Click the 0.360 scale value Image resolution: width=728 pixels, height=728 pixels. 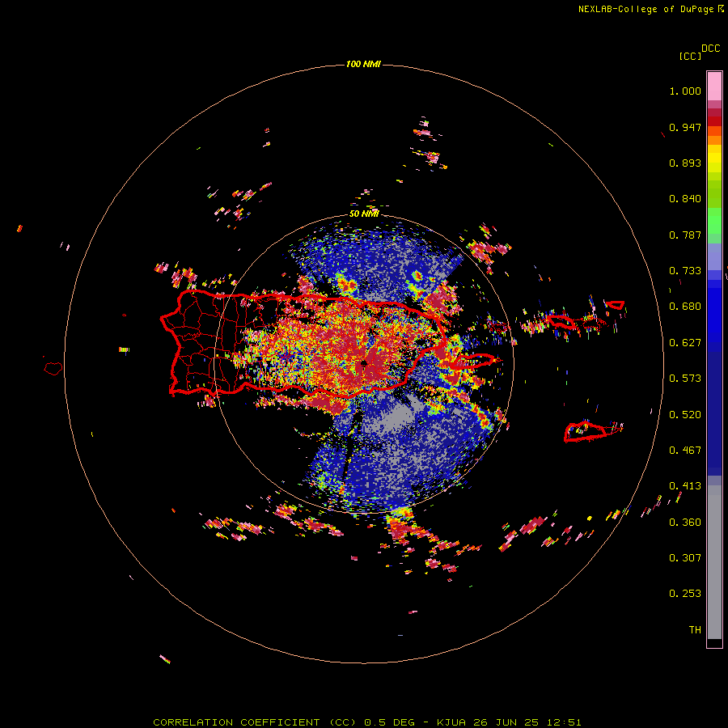(685, 523)
